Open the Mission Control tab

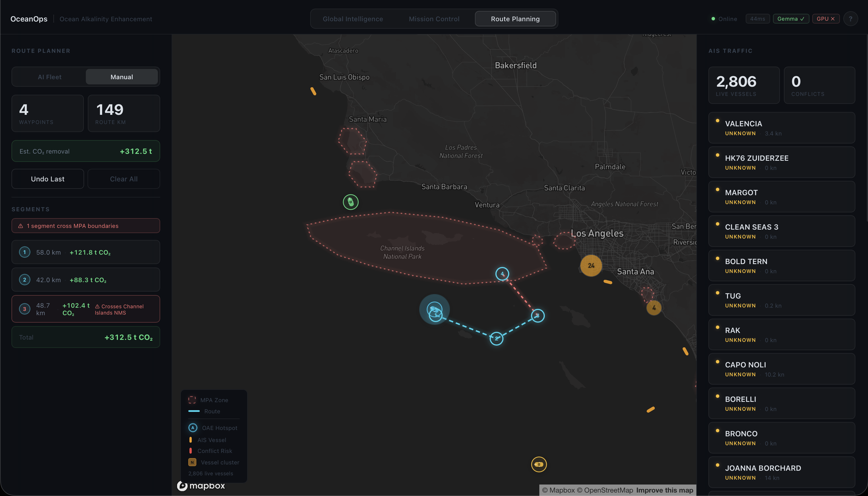click(434, 19)
